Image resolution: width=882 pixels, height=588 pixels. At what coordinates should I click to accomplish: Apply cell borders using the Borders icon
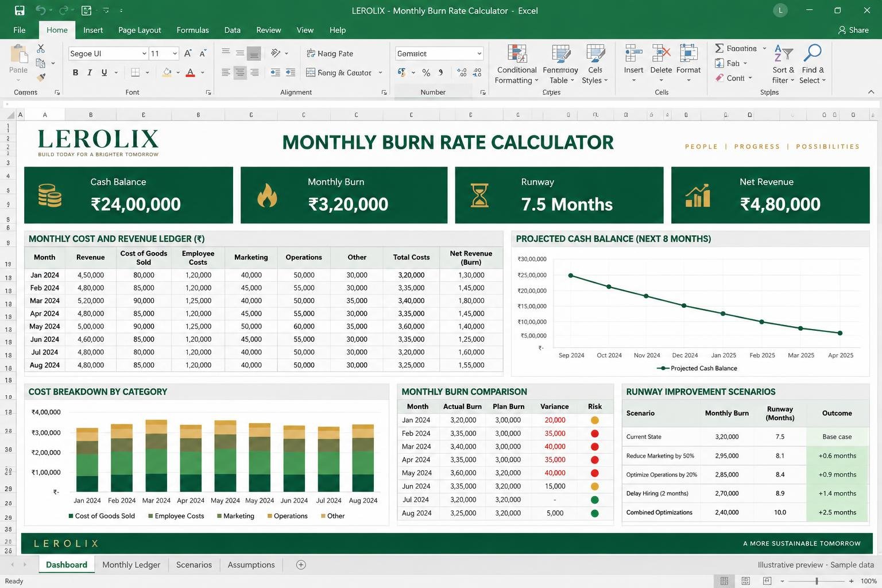click(x=136, y=72)
